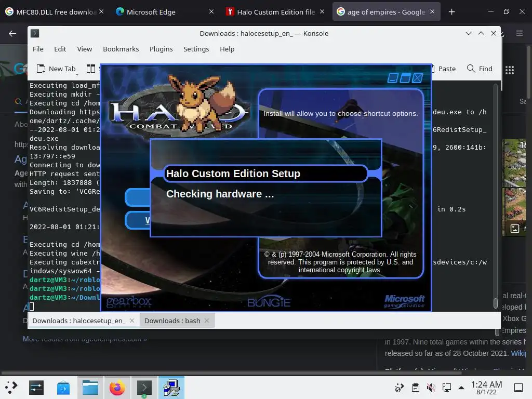This screenshot has height=399, width=532.
Task: Click the Show Desktop button on the panel
Action: click(x=518, y=387)
